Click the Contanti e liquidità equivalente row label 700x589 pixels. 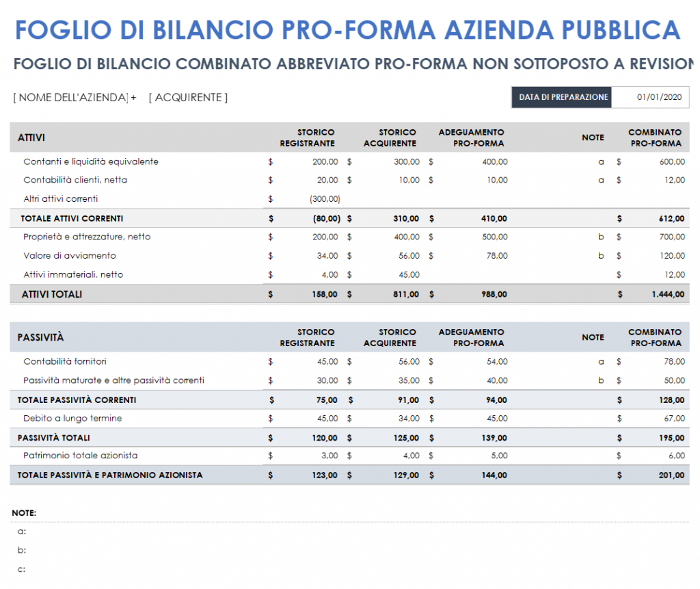click(x=91, y=161)
